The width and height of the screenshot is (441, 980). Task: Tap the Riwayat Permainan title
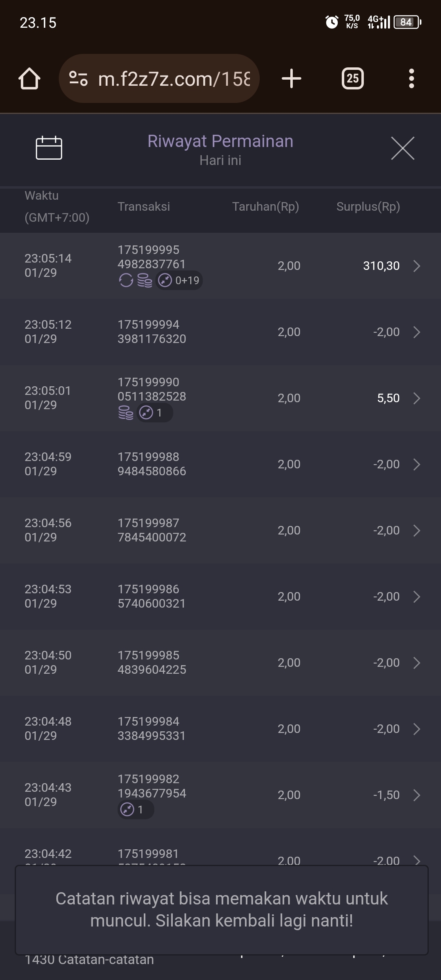tap(220, 141)
